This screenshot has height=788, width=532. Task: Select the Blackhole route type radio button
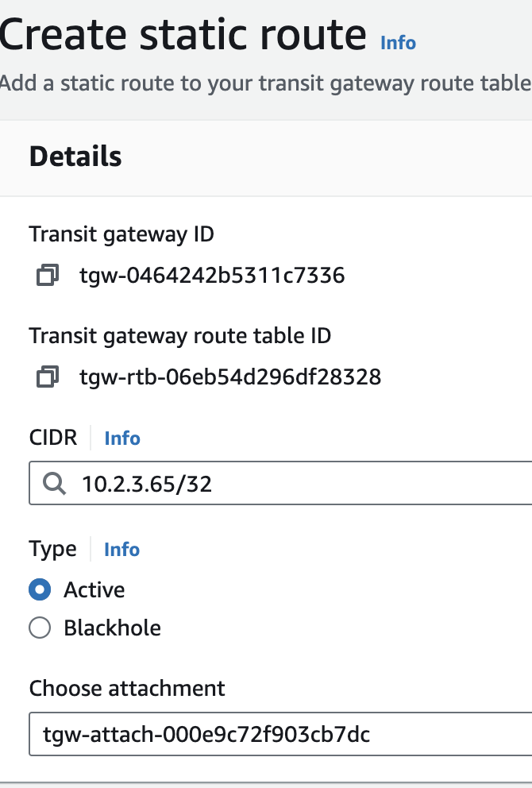[40, 628]
